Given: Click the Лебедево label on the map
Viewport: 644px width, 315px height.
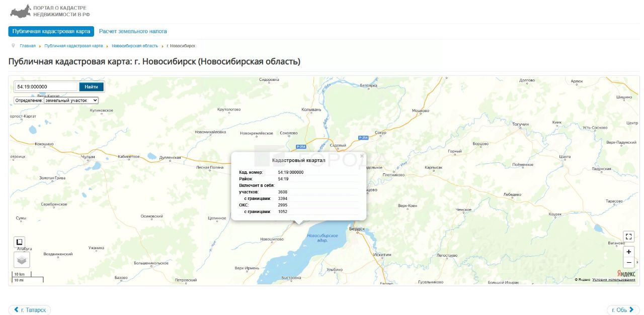Looking at the screenshot, I should (512, 194).
